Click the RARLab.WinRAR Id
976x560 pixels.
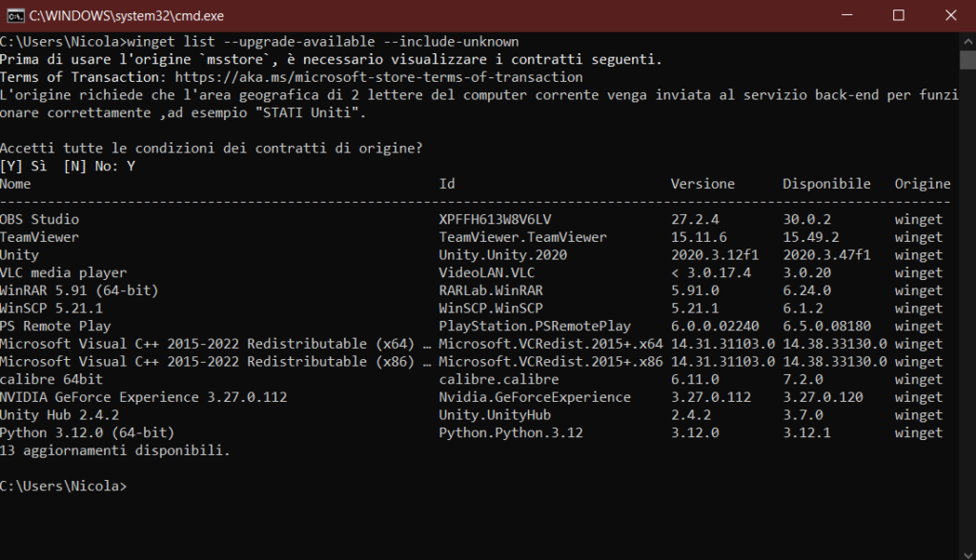pos(491,290)
